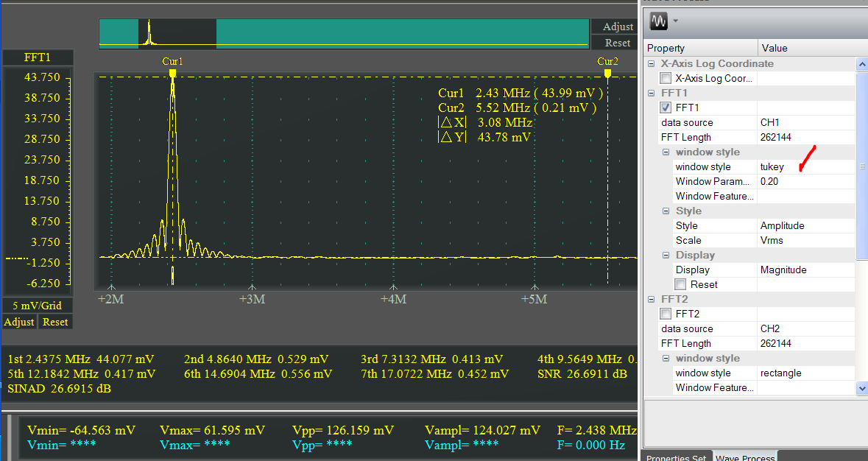Click the F= 0.000 Hz frequency measurement
This screenshot has width=868, height=461.
tap(591, 445)
